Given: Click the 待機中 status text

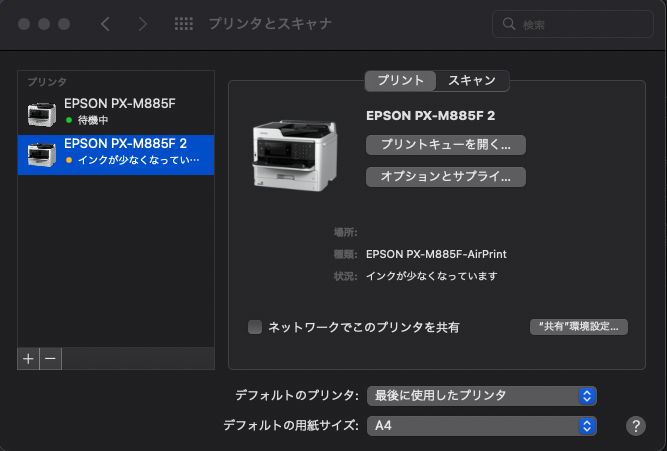Looking at the screenshot, I should (93, 120).
